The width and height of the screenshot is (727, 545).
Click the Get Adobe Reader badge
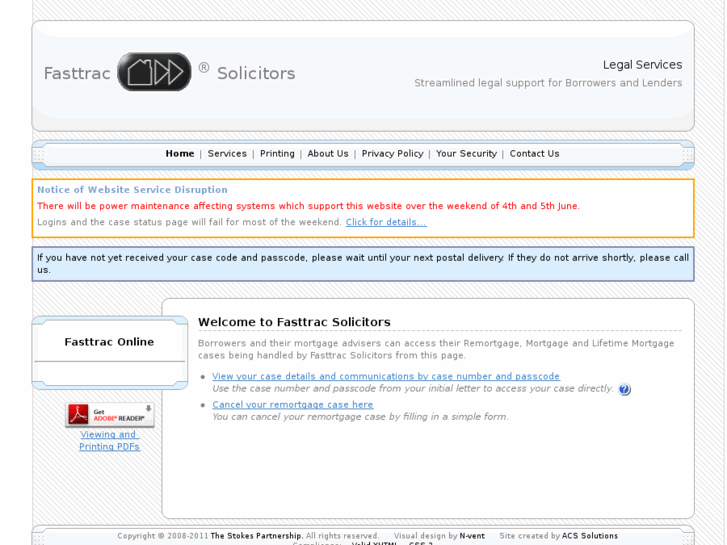pyautogui.click(x=110, y=415)
